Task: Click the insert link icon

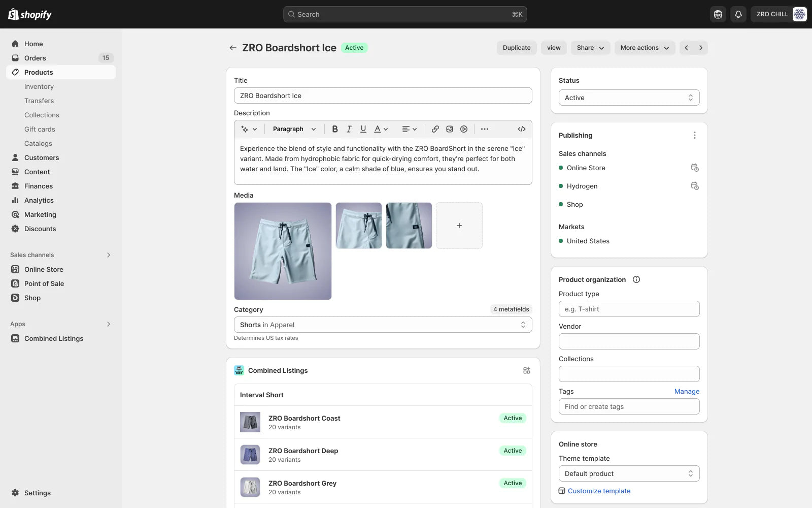Action: [x=435, y=129]
